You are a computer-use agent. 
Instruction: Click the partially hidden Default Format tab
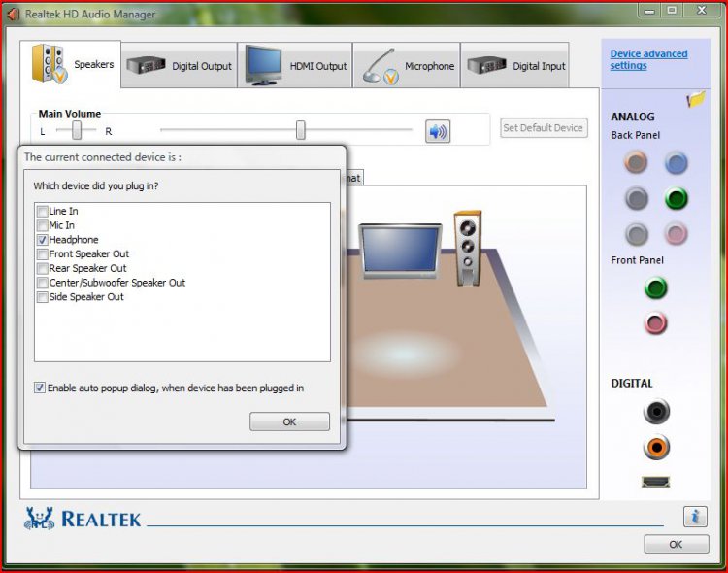coord(353,178)
